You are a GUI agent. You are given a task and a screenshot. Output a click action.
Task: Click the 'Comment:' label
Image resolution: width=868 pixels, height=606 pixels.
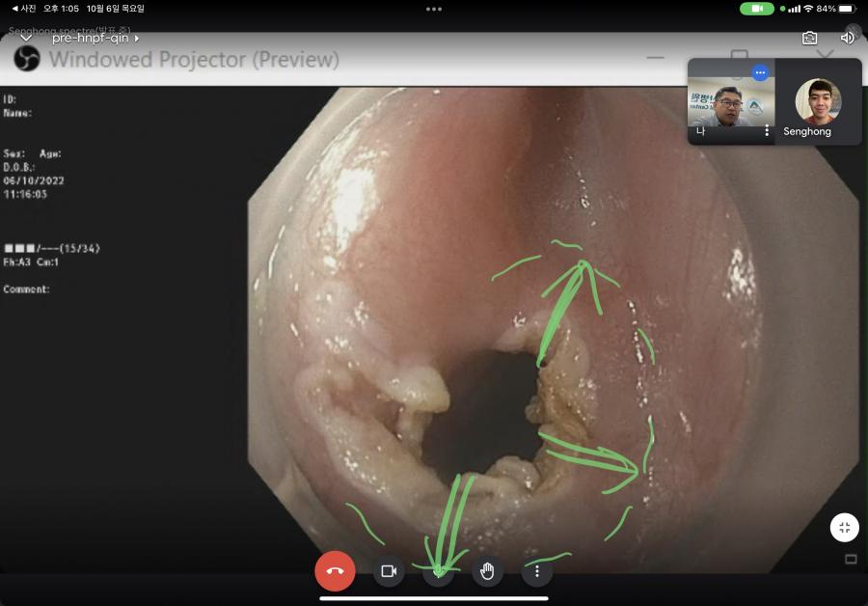26,289
